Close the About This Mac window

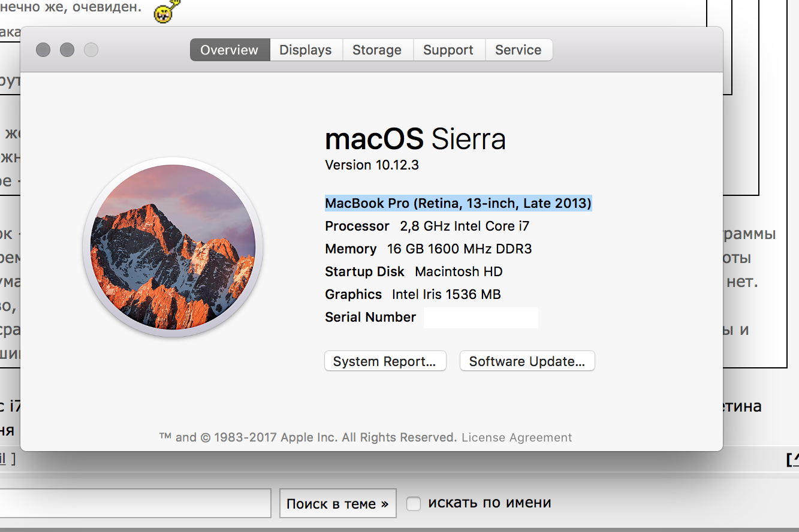43,50
